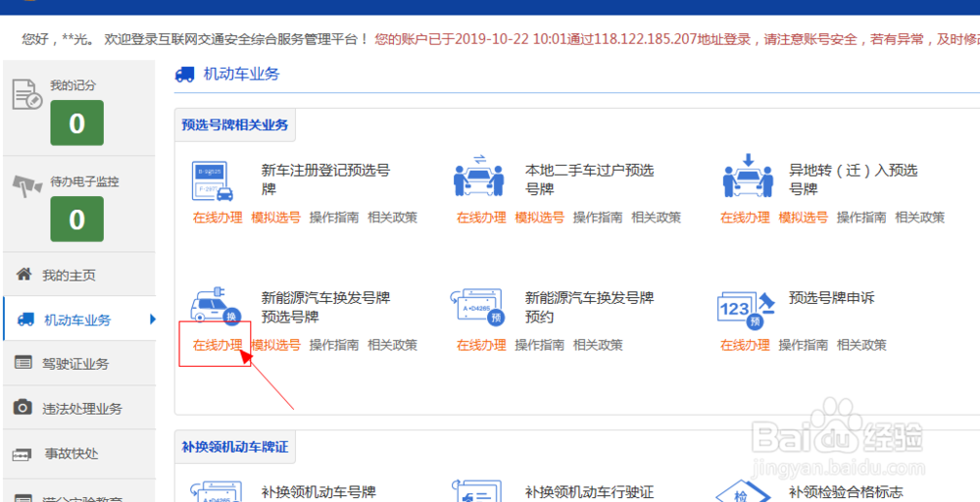The width and height of the screenshot is (980, 502).
Task: Click the green 我的记分 score box
Action: 76,124
